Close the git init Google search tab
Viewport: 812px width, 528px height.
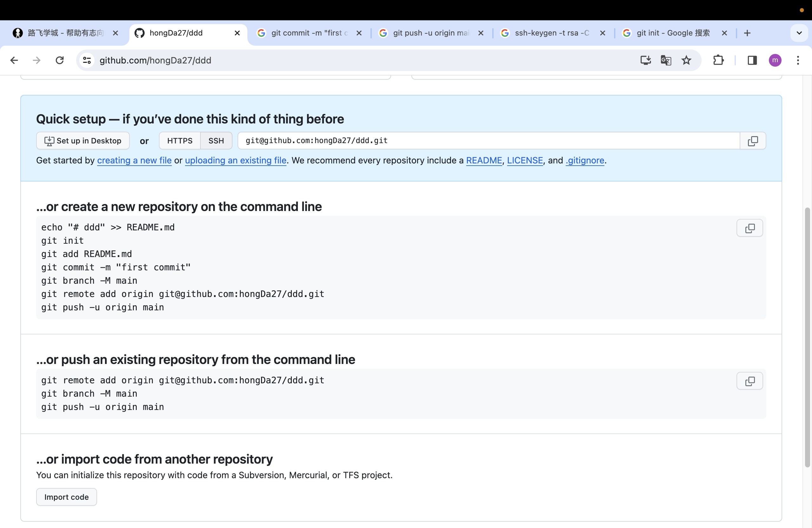tap(724, 33)
